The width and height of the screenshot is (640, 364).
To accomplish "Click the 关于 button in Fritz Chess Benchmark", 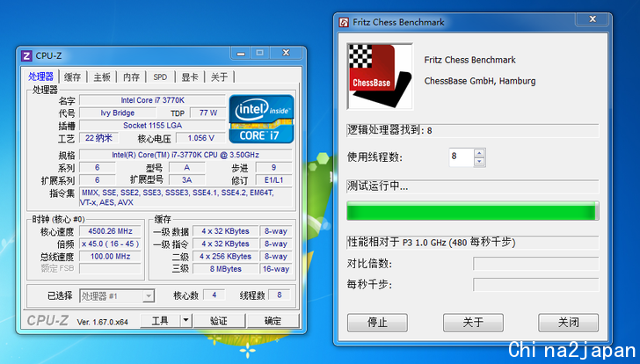I will tap(473, 323).
